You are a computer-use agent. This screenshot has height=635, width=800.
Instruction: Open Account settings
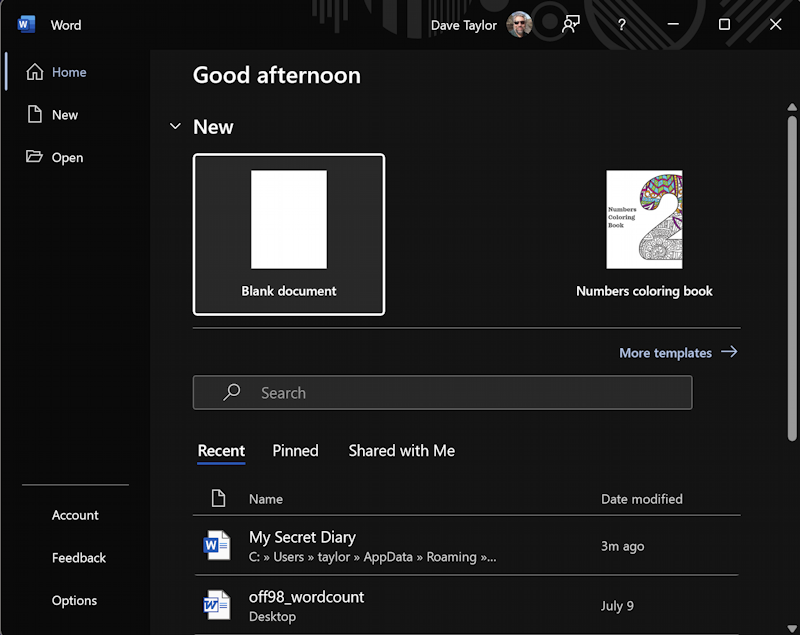point(75,515)
